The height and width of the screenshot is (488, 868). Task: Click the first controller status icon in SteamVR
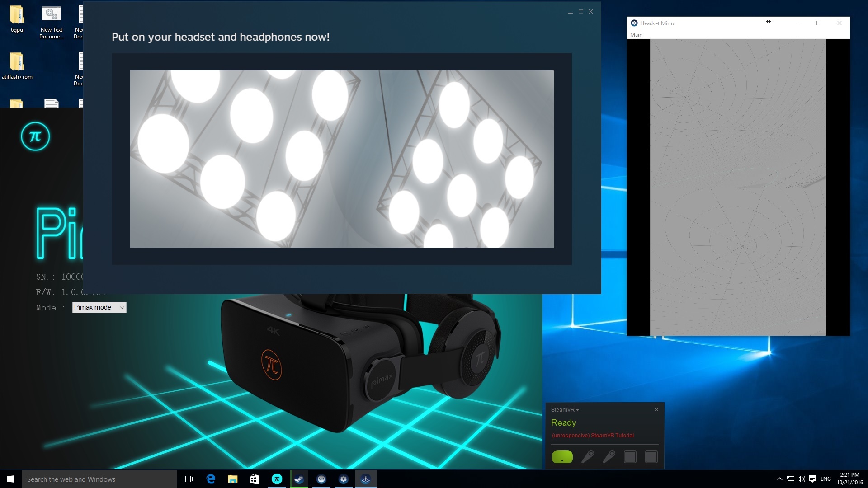tap(587, 457)
